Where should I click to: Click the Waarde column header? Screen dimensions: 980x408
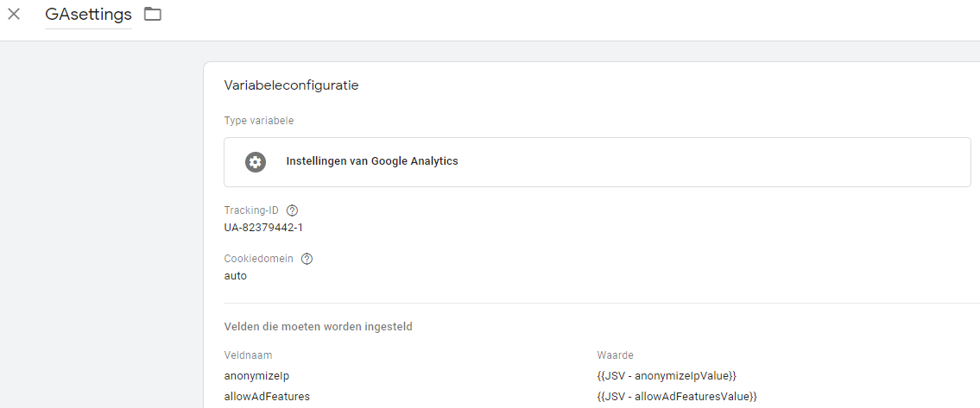pyautogui.click(x=615, y=355)
